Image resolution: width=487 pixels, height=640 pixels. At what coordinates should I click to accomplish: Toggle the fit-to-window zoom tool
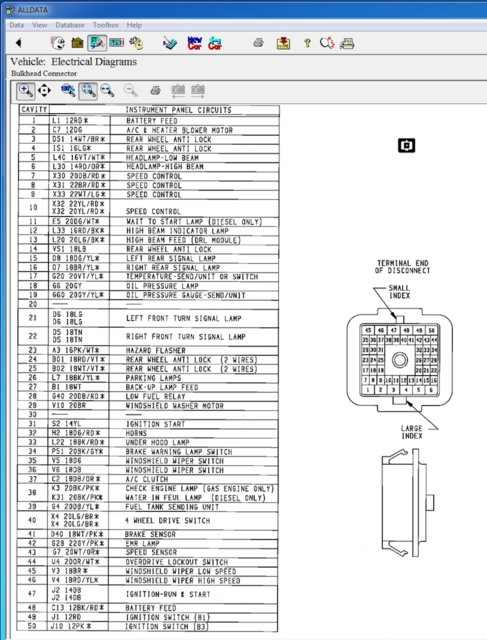[88, 91]
